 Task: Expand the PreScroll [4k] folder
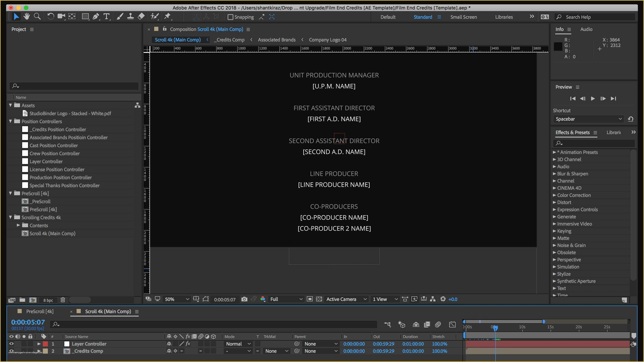(x=10, y=193)
